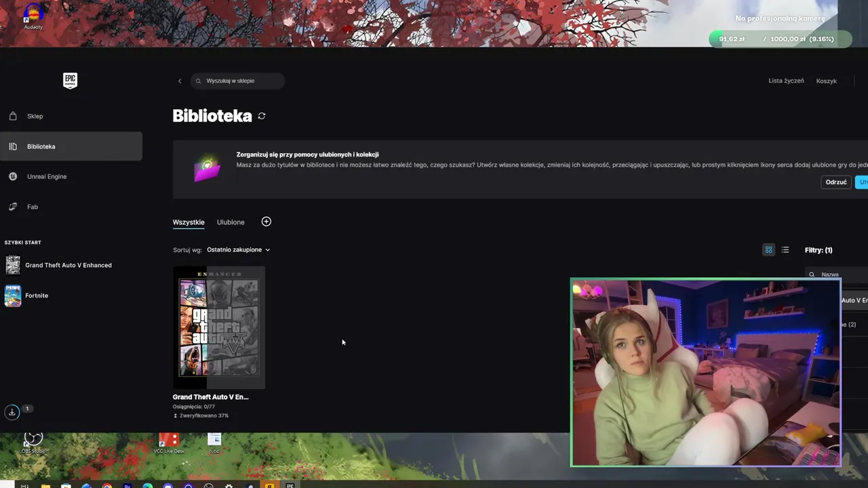Click the Wyszukaj w sklepie search field

point(237,81)
